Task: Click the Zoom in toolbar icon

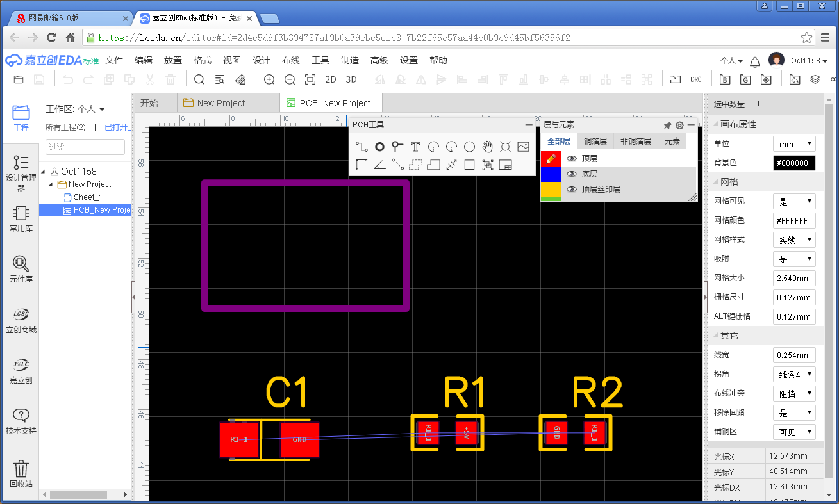Action: [269, 79]
